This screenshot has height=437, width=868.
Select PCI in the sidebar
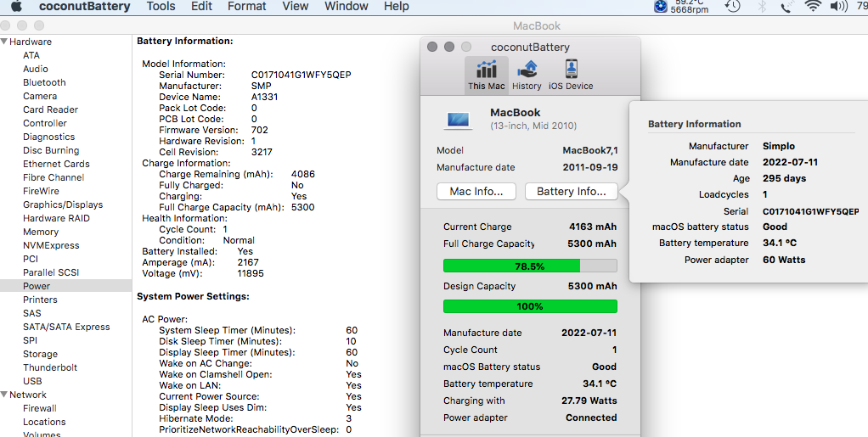coord(31,259)
